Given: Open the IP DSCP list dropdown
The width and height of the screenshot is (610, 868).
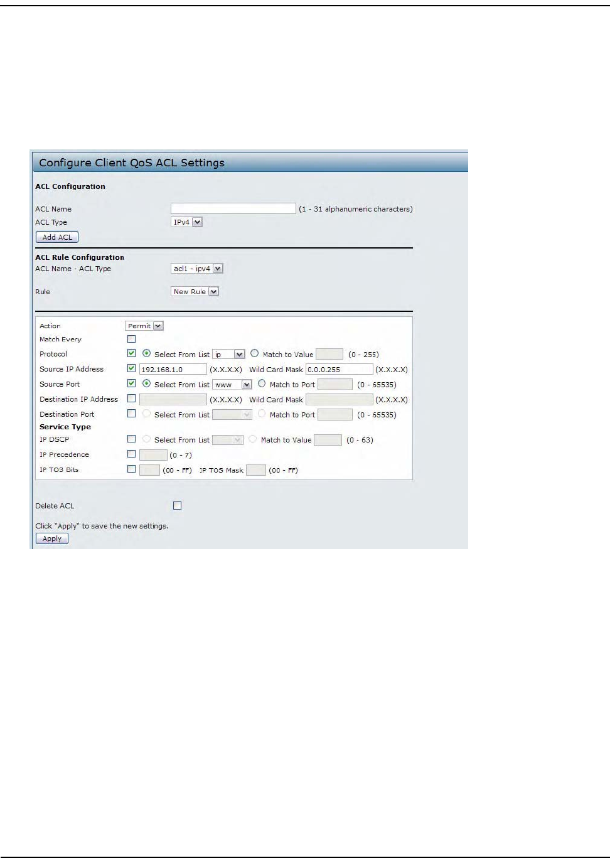Looking at the screenshot, I should tap(228, 440).
